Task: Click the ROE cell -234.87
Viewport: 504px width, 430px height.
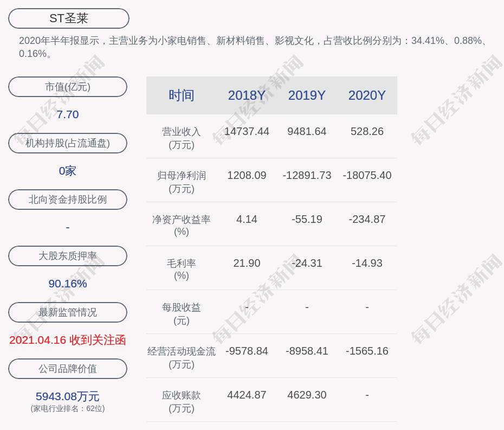Action: 367,220
